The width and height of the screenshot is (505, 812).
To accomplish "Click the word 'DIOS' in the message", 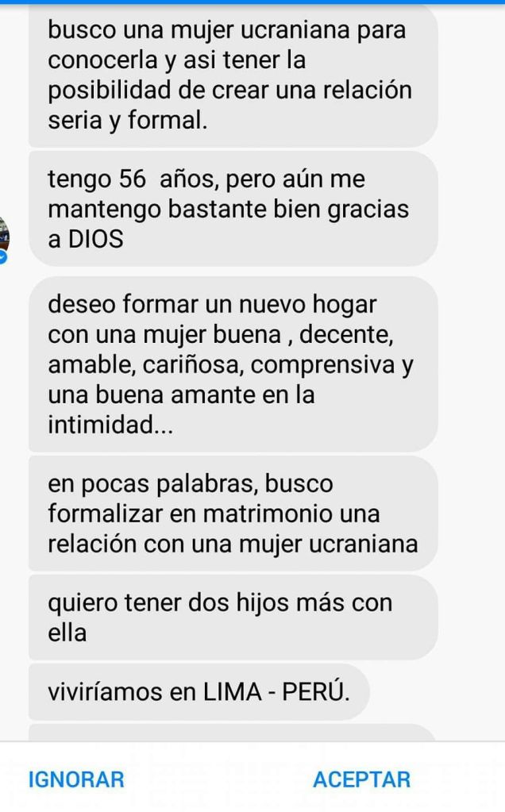I will pos(96,239).
